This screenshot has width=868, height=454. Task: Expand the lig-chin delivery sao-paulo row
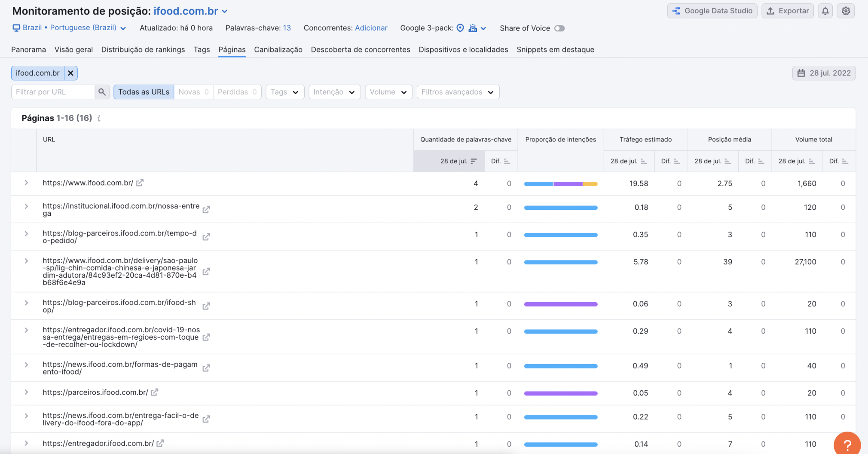(x=26, y=261)
